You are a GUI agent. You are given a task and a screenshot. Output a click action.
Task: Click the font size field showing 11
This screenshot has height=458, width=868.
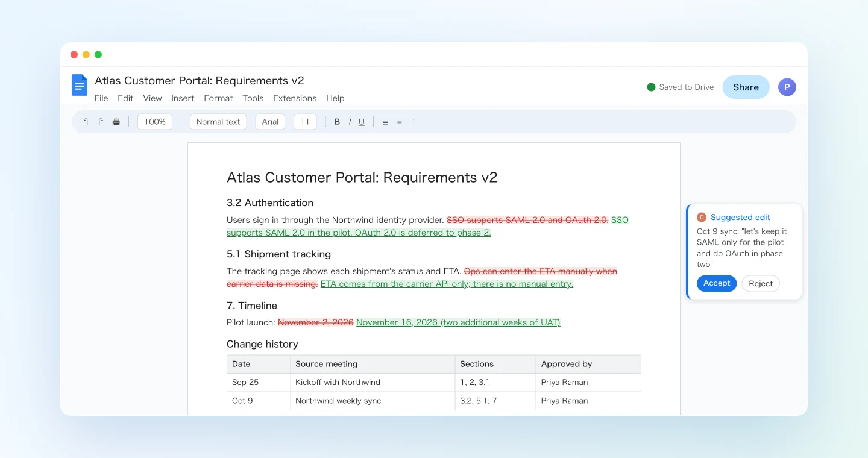coord(305,122)
